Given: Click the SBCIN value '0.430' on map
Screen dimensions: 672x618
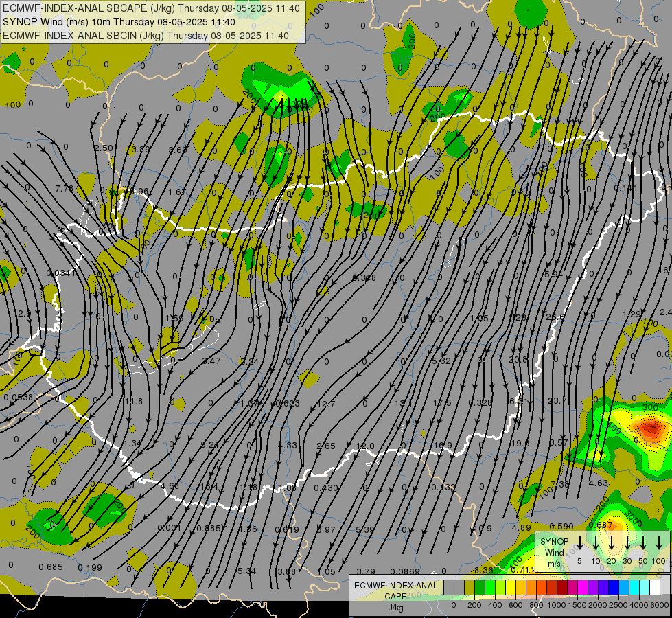Looking at the screenshot, I should pyautogui.click(x=326, y=488).
